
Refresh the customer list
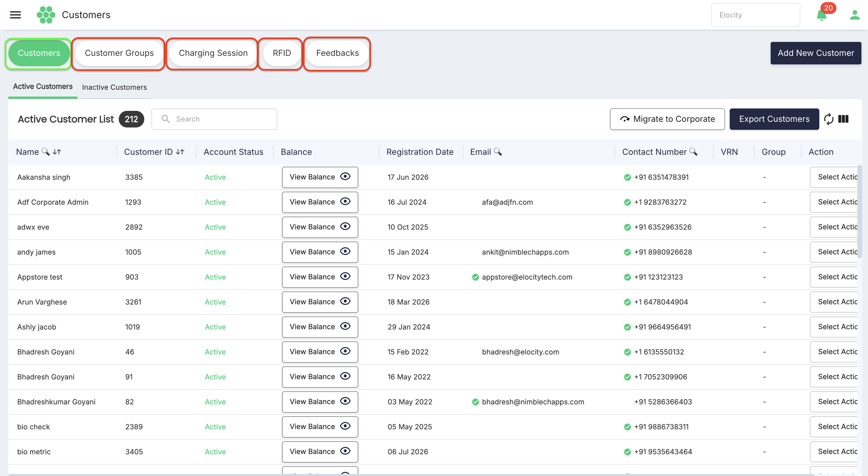pos(829,119)
